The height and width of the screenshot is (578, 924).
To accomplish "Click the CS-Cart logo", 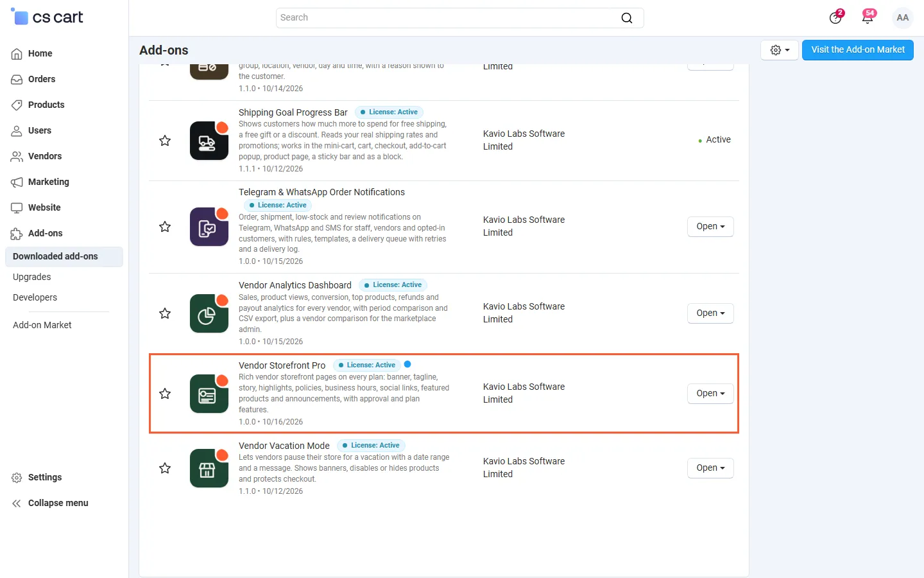I will tap(47, 17).
